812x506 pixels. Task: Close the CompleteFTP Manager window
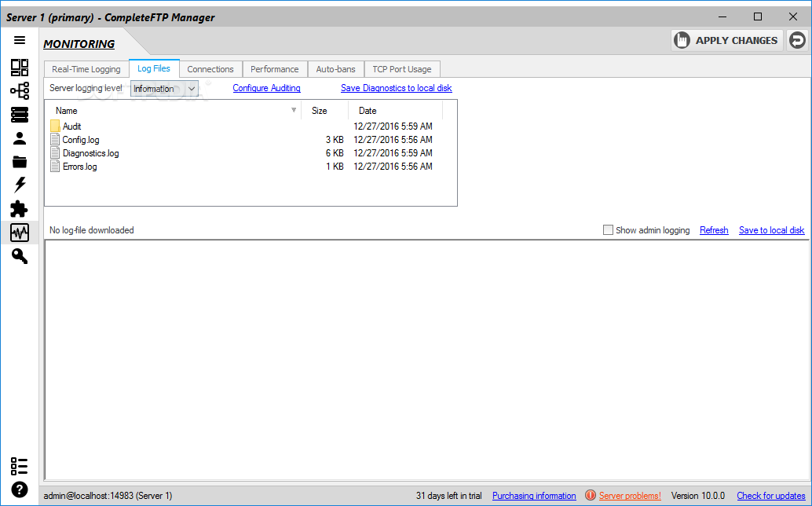[793, 16]
